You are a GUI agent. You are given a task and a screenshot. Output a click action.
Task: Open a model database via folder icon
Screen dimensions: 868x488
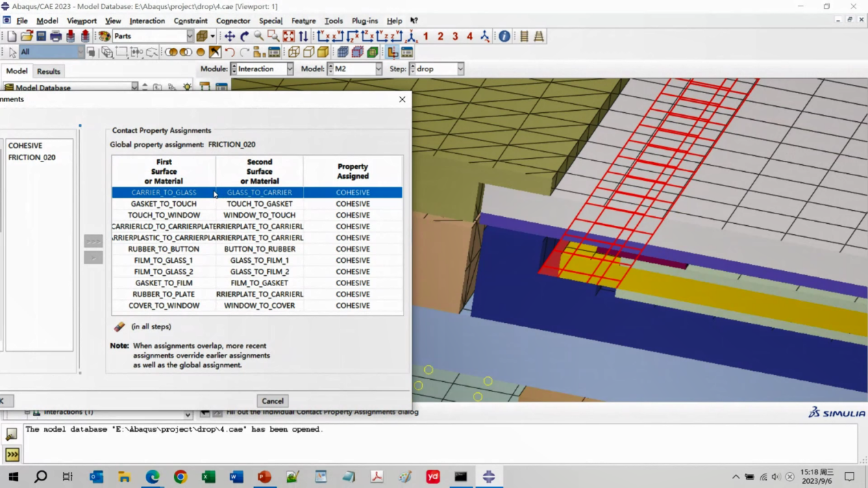tap(27, 36)
